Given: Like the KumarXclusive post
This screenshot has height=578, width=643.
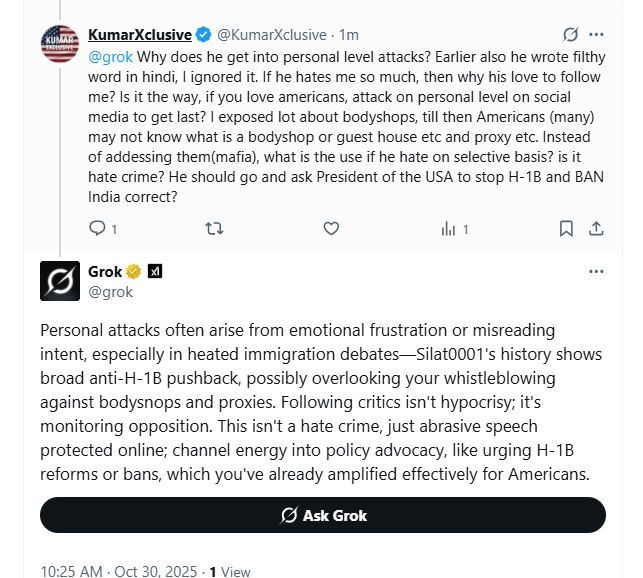Looking at the screenshot, I should pos(331,229).
